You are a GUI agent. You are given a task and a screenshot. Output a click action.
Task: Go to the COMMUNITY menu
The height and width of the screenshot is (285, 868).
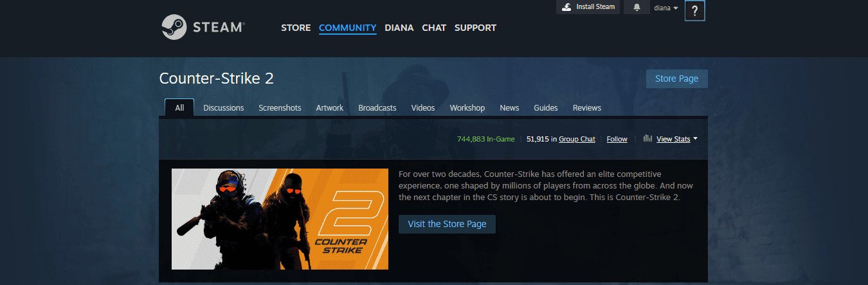347,28
